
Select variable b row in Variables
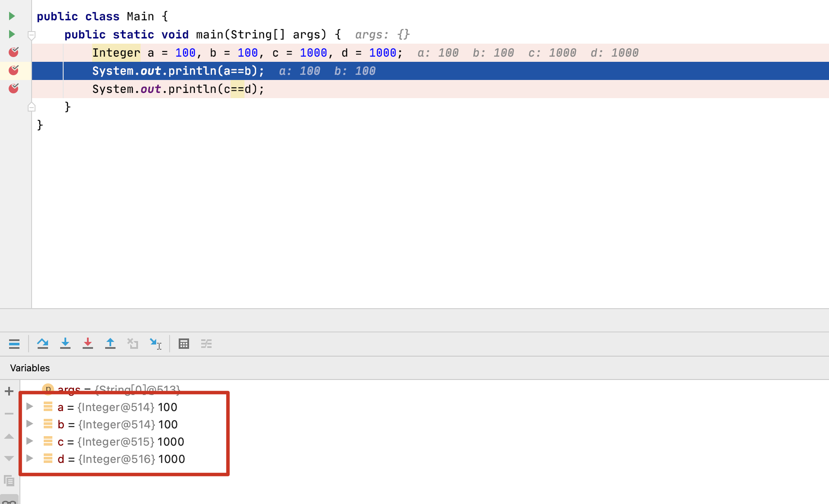(118, 424)
